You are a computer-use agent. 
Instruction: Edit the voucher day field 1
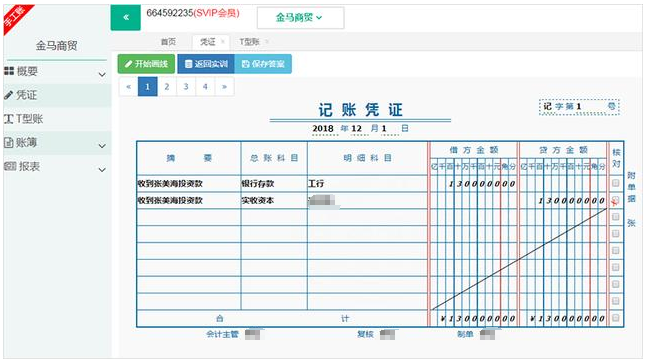(389, 129)
